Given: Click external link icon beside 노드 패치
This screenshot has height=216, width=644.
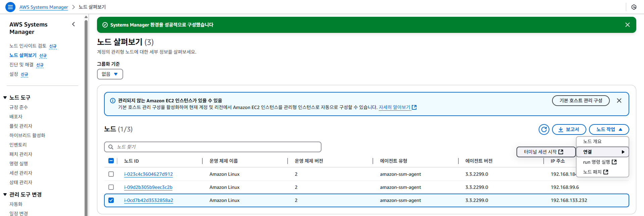Looking at the screenshot, I should [606, 172].
